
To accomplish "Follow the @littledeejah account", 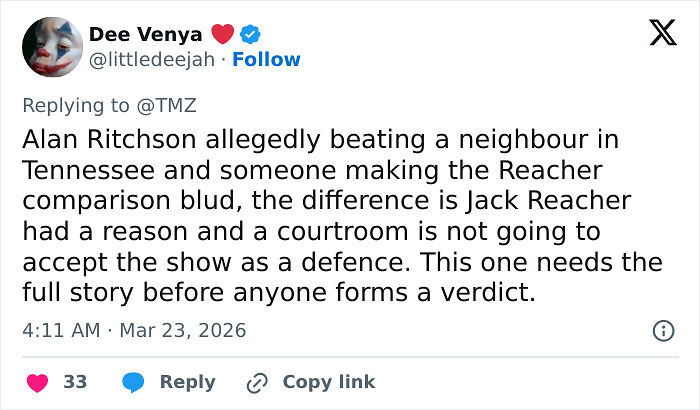I will pos(266,60).
